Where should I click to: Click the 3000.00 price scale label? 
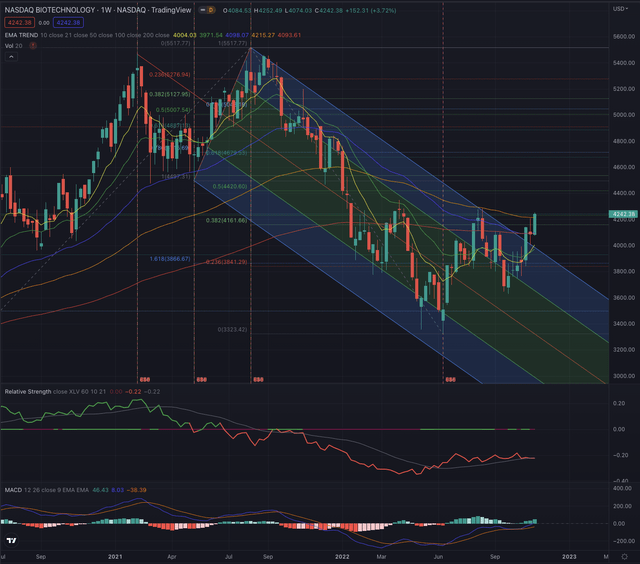pos(624,376)
